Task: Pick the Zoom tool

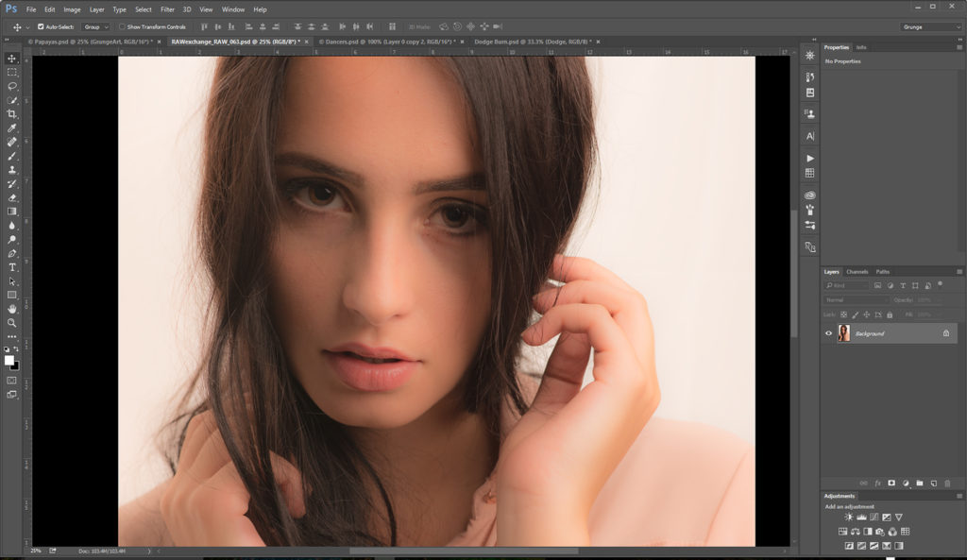Action: point(12,323)
